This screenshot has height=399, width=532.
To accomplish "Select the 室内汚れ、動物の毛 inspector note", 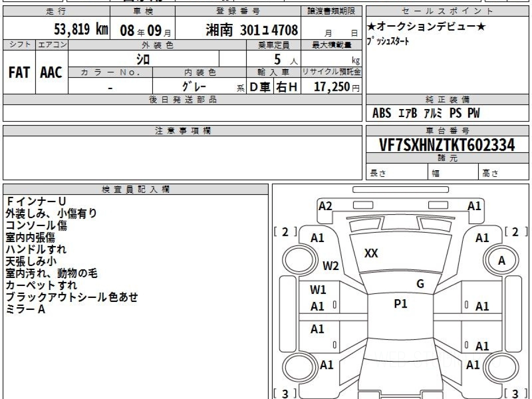I will point(51,273).
